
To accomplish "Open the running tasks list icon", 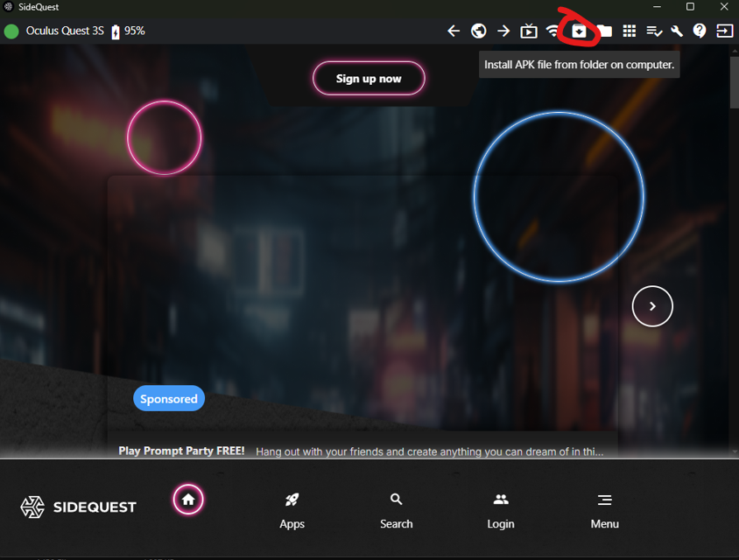I will (654, 31).
